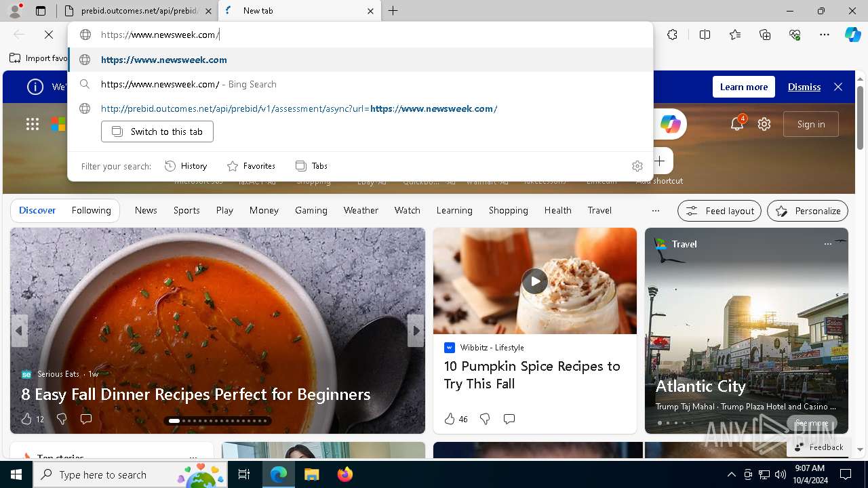The width and height of the screenshot is (868, 488).
Task: Open notifications bell with badge
Action: click(x=737, y=123)
